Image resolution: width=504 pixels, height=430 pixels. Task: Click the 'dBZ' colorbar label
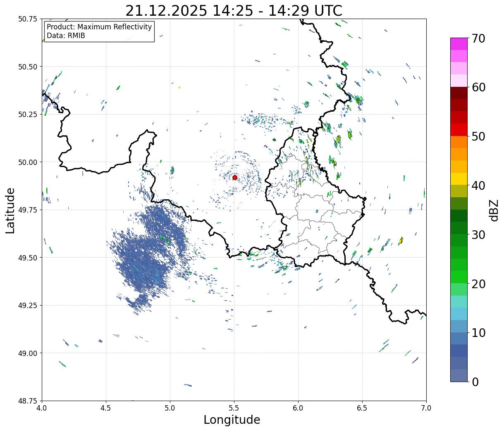tap(494, 210)
